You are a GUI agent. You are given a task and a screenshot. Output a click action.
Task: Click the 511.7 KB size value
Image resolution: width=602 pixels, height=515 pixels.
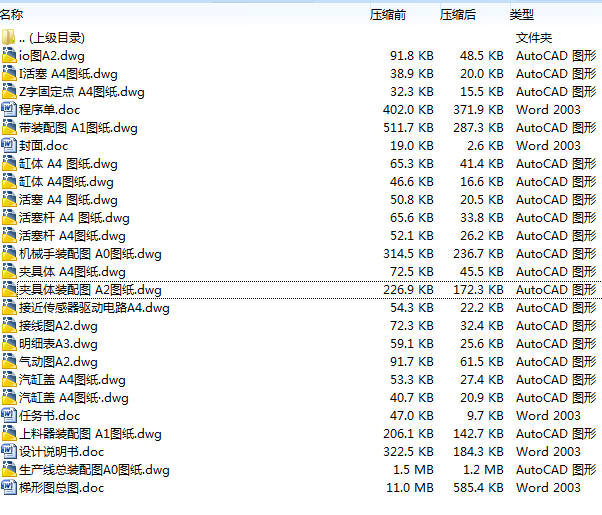click(408, 128)
